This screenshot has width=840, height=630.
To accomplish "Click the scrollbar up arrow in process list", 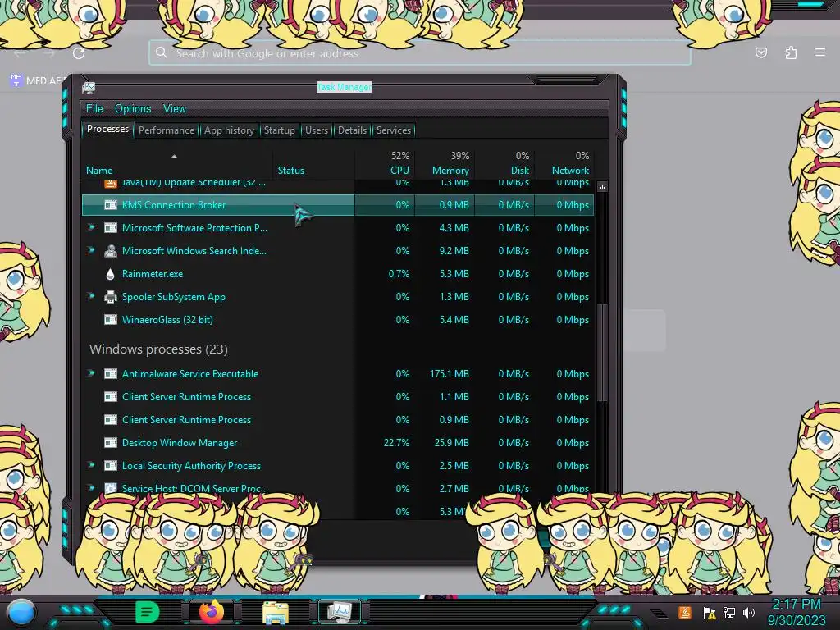I will (x=602, y=187).
